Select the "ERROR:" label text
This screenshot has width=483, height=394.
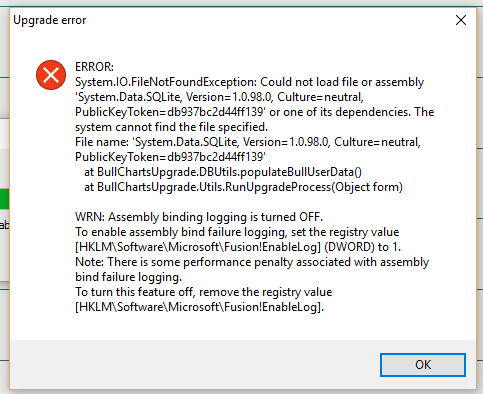point(94,67)
